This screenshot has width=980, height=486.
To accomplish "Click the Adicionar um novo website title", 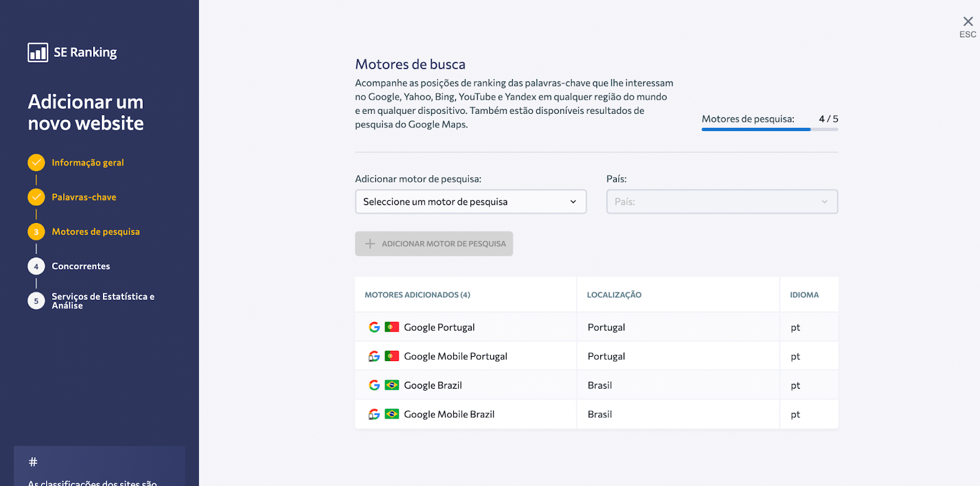I will (x=86, y=113).
